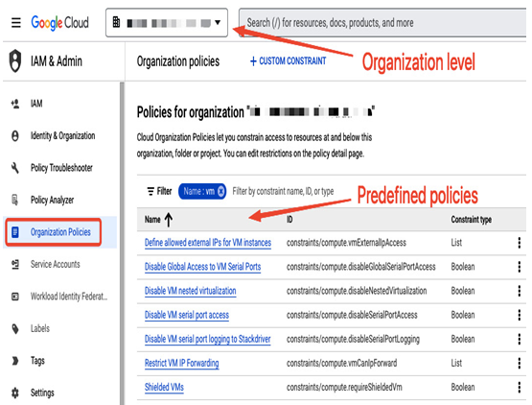
Task: Open Policy Analyzer menu item
Action: [53, 200]
